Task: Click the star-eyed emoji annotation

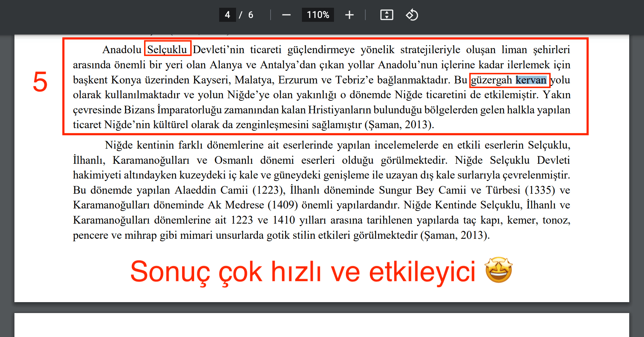Action: (499, 270)
